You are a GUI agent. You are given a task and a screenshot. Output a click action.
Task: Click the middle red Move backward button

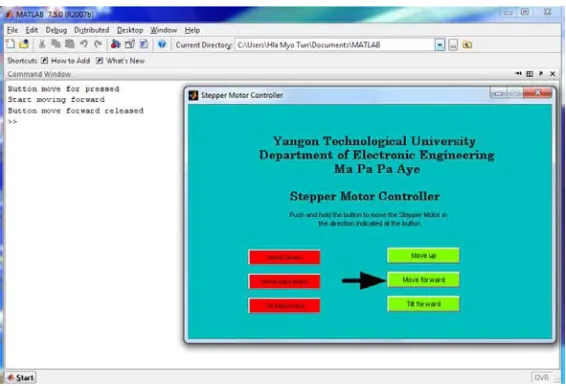click(x=284, y=282)
